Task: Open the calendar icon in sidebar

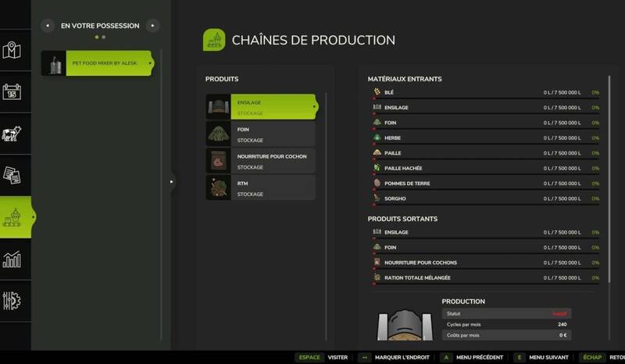Action: [x=12, y=92]
